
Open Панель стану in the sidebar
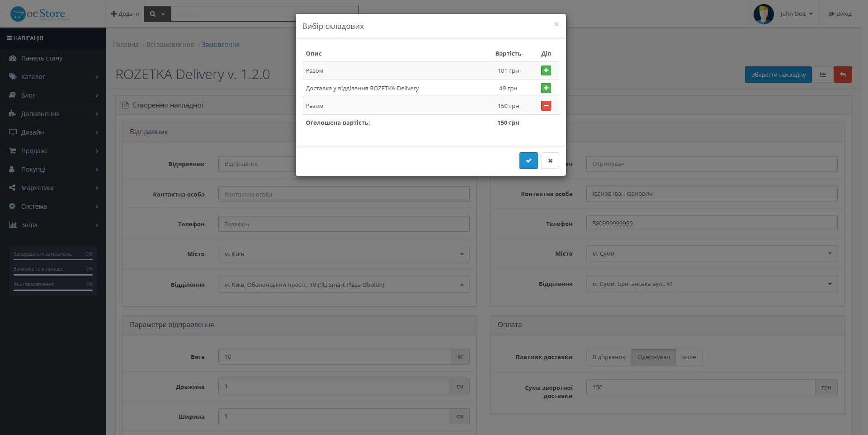53,58
